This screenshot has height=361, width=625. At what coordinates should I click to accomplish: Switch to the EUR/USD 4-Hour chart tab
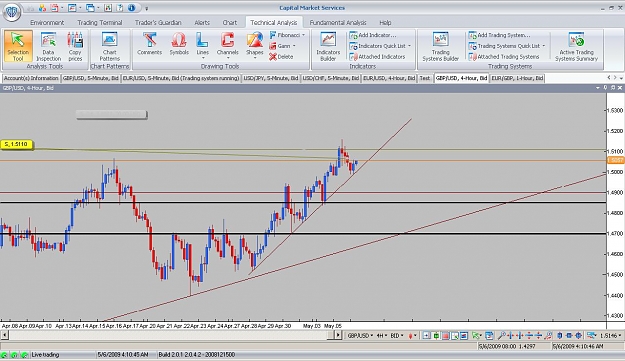click(x=389, y=78)
